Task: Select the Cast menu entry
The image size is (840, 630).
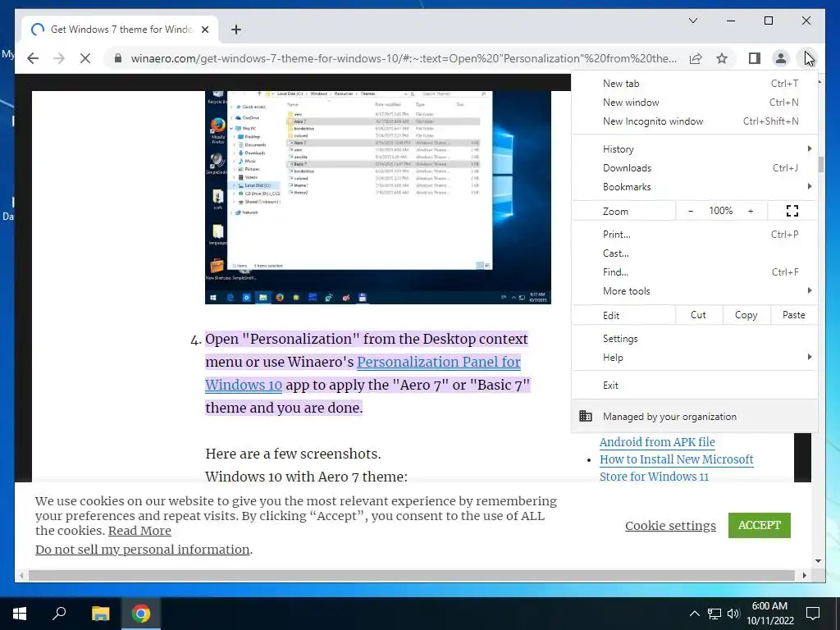Action: (694, 253)
